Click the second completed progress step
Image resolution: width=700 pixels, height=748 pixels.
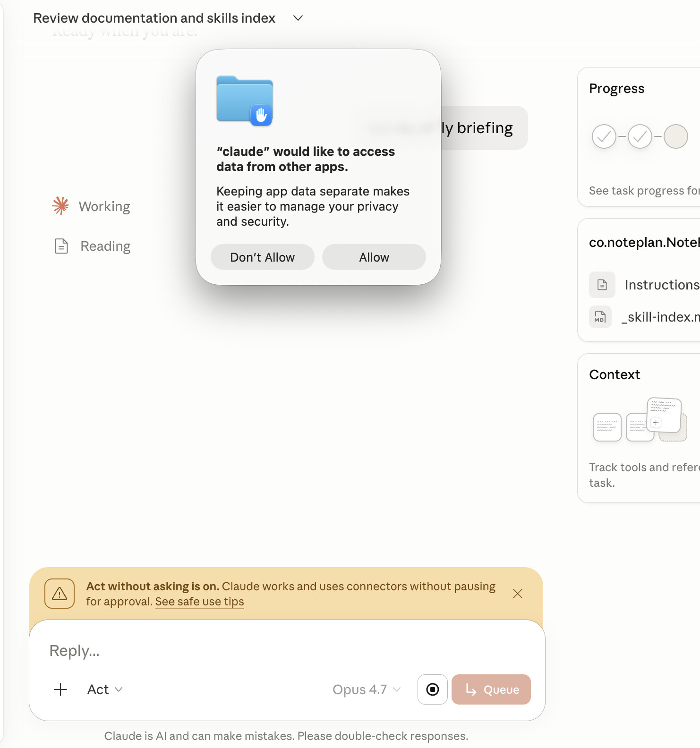640,136
